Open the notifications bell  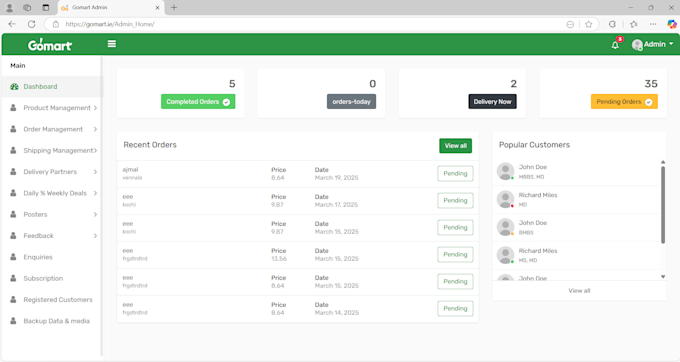tap(615, 45)
